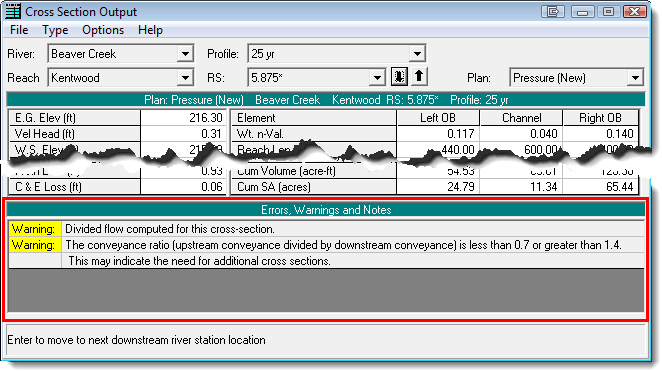Select the 216.30 value cell

point(184,118)
